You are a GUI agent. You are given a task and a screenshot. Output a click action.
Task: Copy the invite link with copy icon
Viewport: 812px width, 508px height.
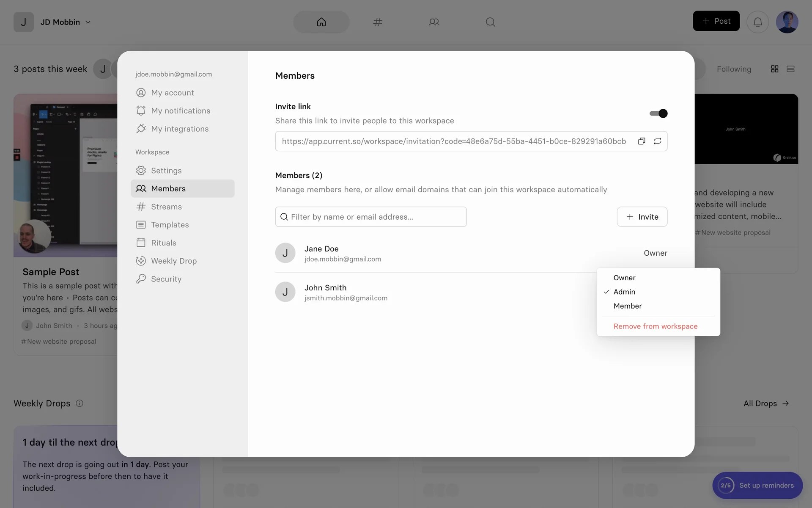pos(642,141)
